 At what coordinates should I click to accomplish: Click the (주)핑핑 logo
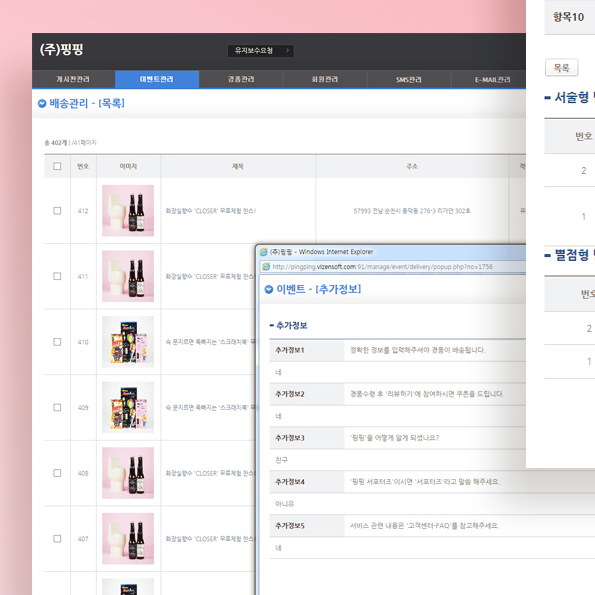click(61, 49)
